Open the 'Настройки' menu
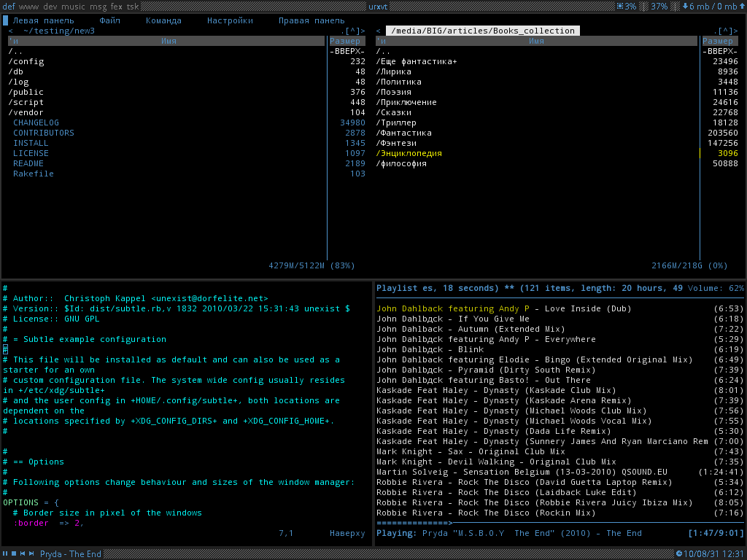747x560 pixels. click(230, 20)
